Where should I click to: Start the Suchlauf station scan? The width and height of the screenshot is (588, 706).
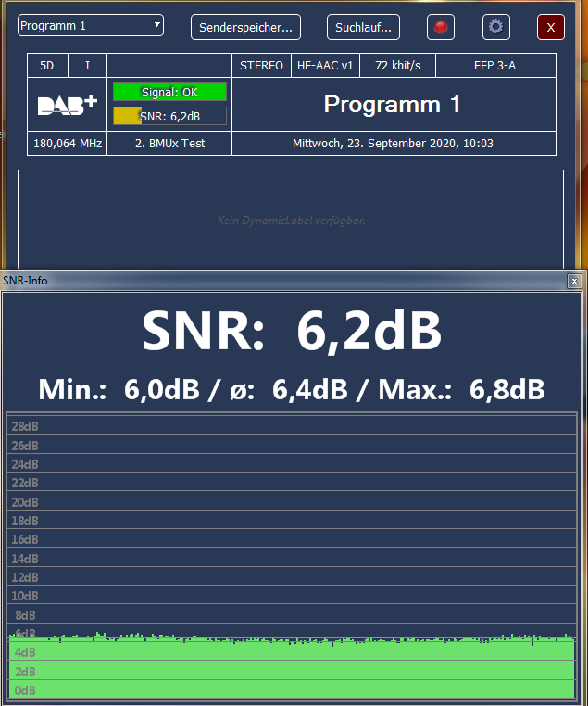point(363,28)
